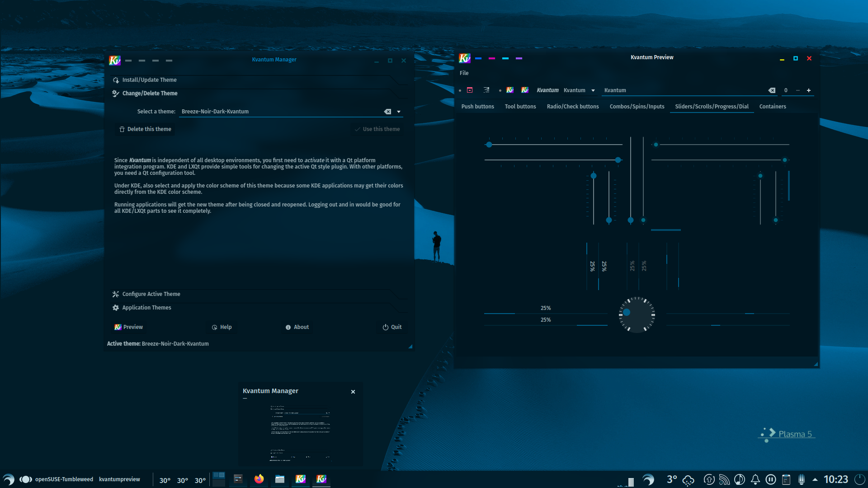The image size is (868, 488).
Task: Click the 10:23 clock in the taskbar
Action: point(835,479)
